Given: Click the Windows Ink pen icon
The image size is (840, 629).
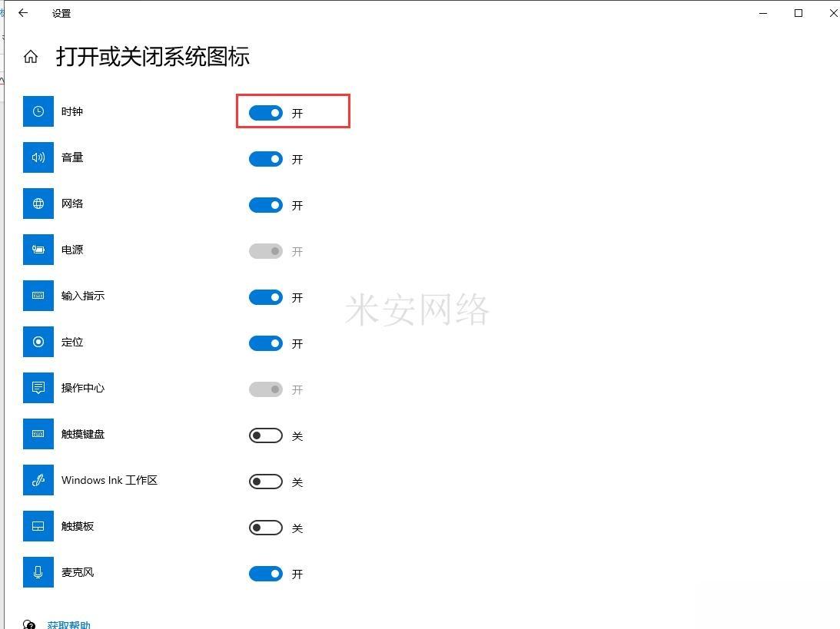Looking at the screenshot, I should pos(38,480).
